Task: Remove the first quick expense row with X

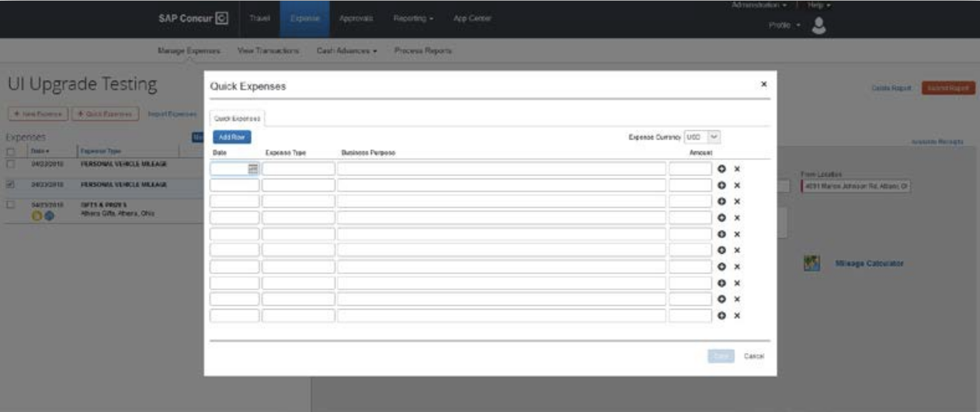Action: pyautogui.click(x=737, y=168)
